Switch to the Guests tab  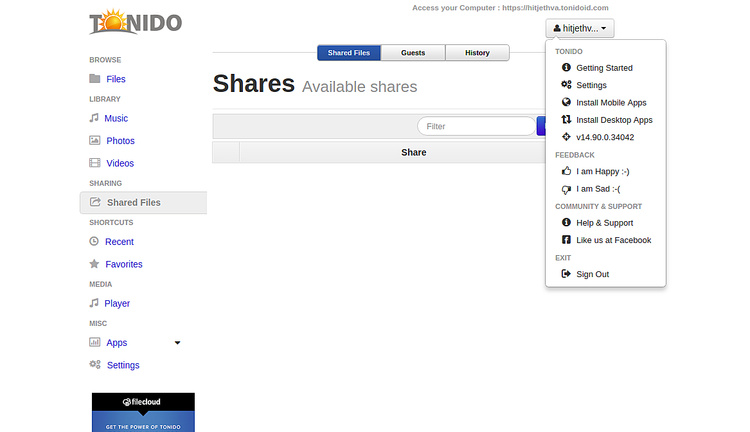coord(413,53)
